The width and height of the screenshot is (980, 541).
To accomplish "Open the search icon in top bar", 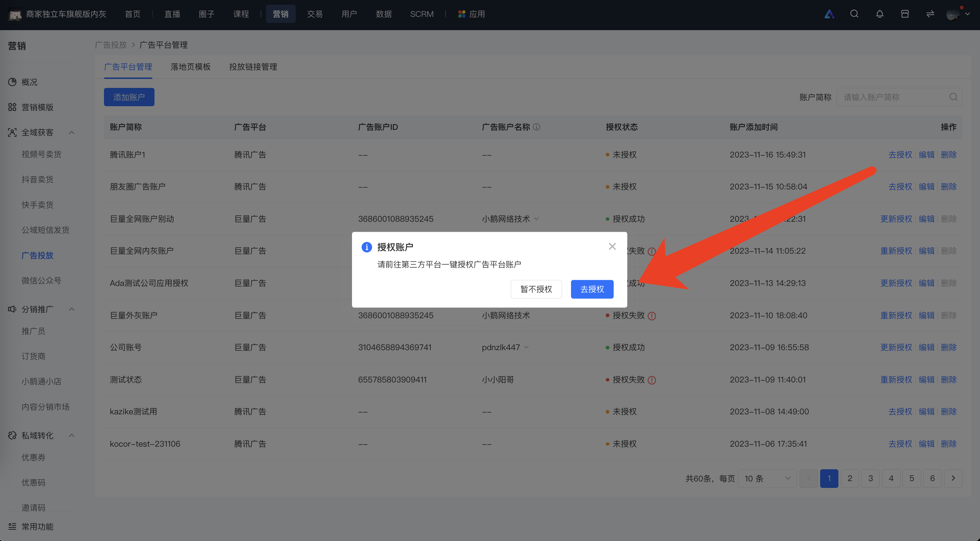I will coord(854,14).
